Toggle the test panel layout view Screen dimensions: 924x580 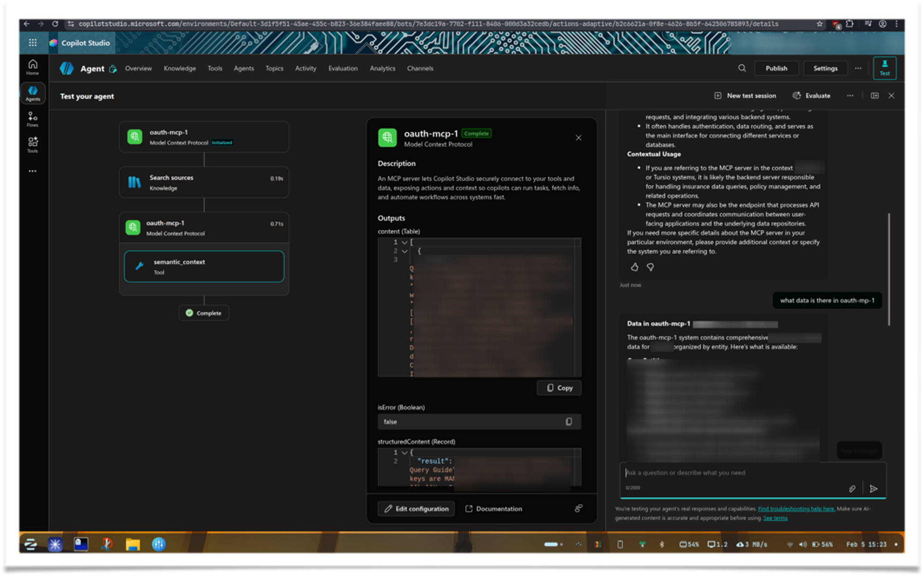[x=875, y=96]
